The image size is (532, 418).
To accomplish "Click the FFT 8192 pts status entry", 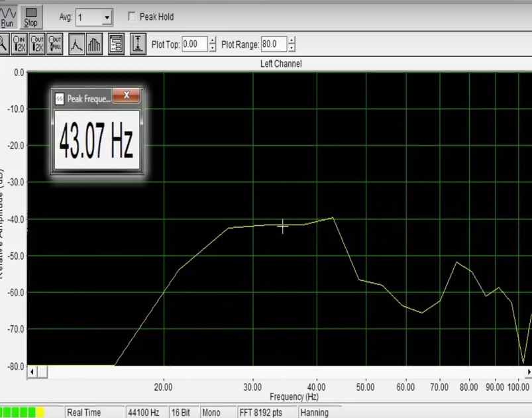I will 267,412.
